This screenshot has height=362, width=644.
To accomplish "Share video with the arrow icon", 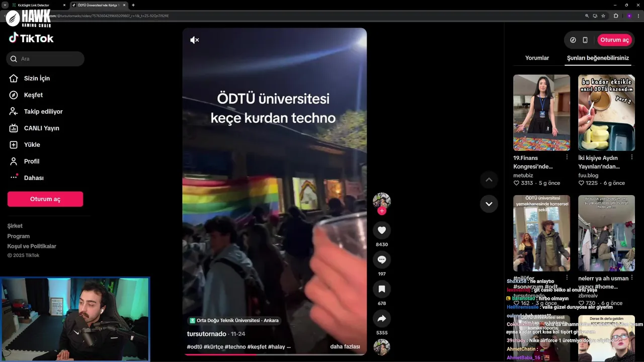I will pos(382,318).
